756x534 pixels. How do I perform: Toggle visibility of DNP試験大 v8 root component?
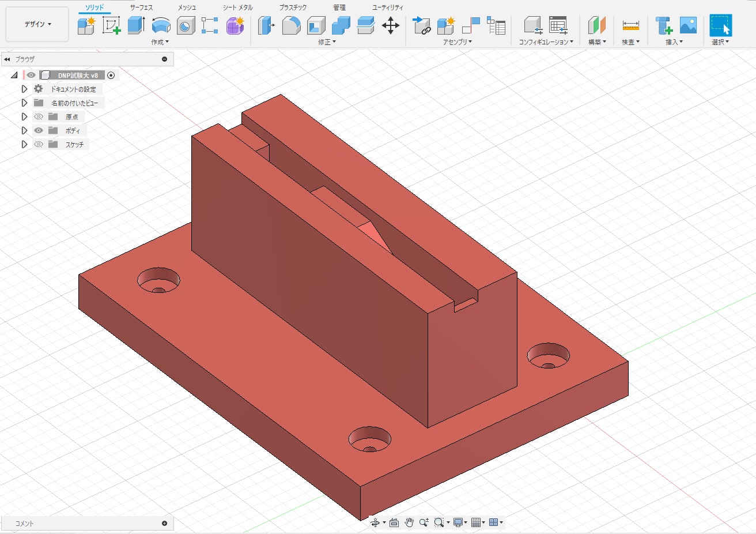31,75
